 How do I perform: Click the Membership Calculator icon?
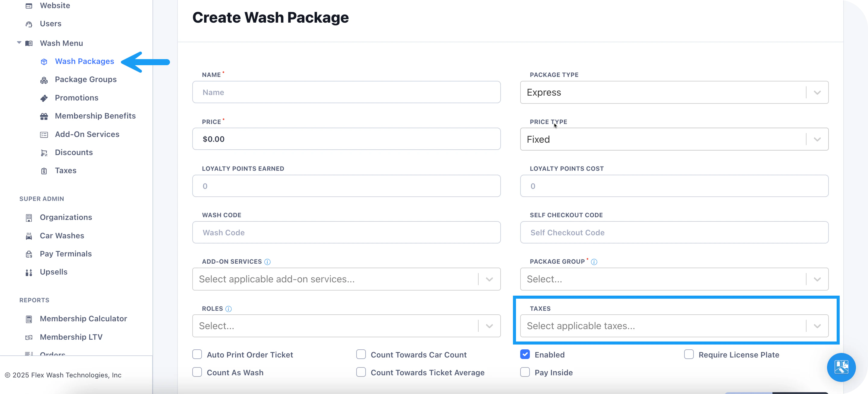point(29,319)
